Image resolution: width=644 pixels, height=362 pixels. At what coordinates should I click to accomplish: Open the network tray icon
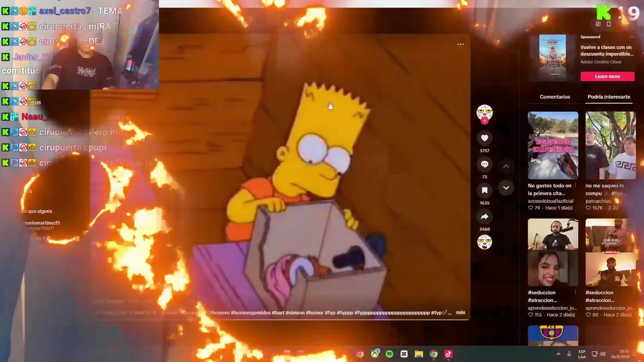[594, 354]
